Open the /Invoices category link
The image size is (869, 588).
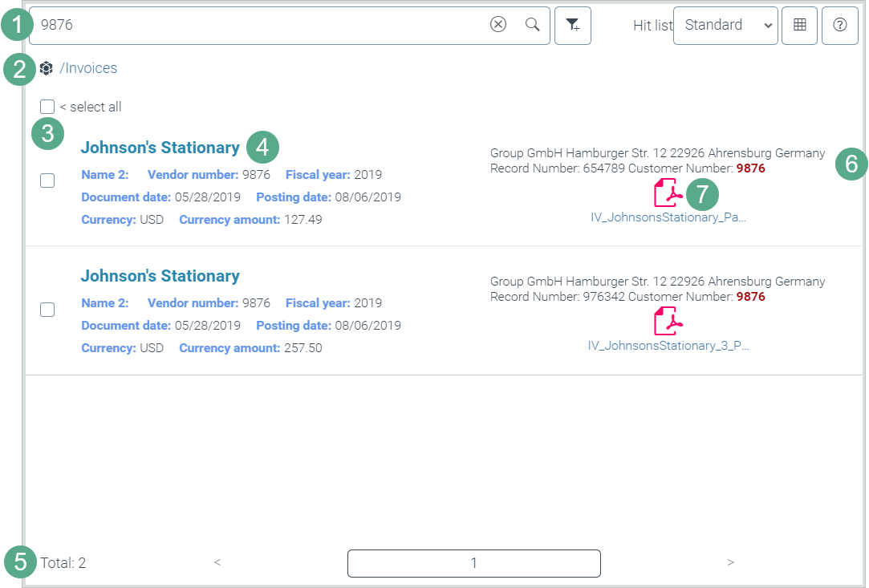(x=88, y=68)
